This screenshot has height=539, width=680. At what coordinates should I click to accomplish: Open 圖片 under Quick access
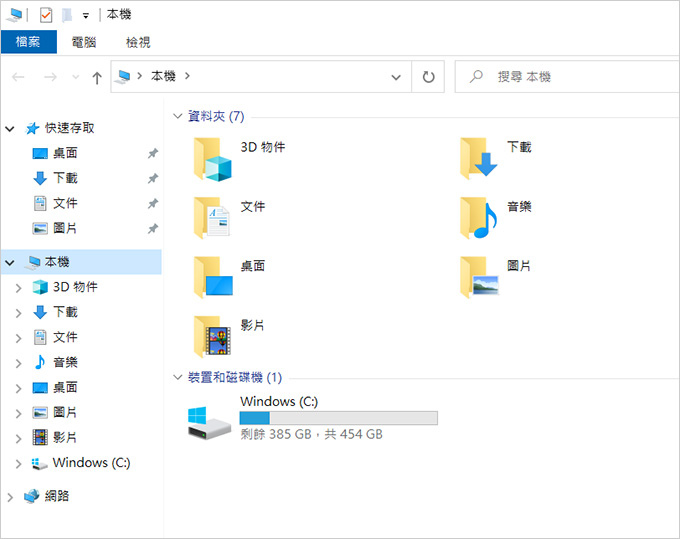pos(65,228)
